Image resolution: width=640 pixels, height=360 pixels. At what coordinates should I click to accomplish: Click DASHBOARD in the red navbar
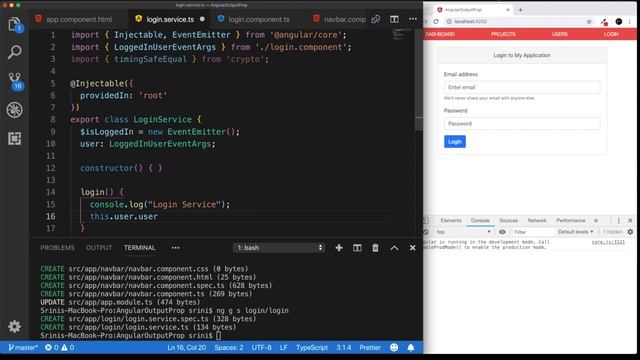pyautogui.click(x=440, y=34)
